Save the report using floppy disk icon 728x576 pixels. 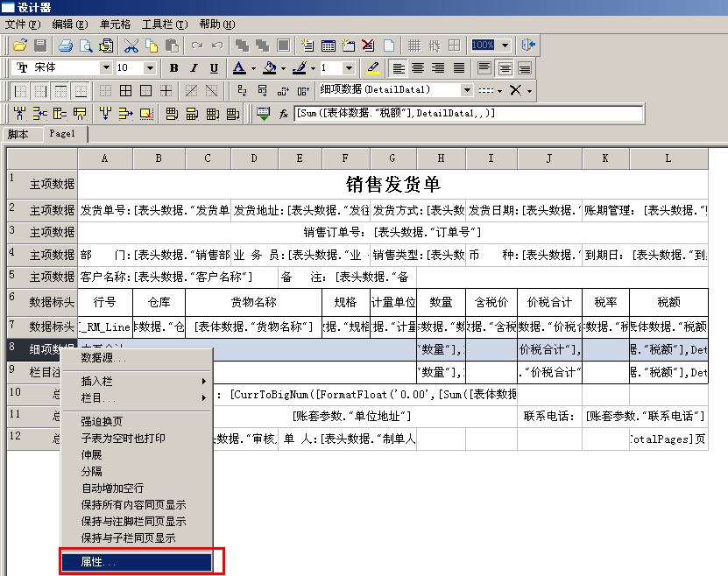tap(40, 46)
